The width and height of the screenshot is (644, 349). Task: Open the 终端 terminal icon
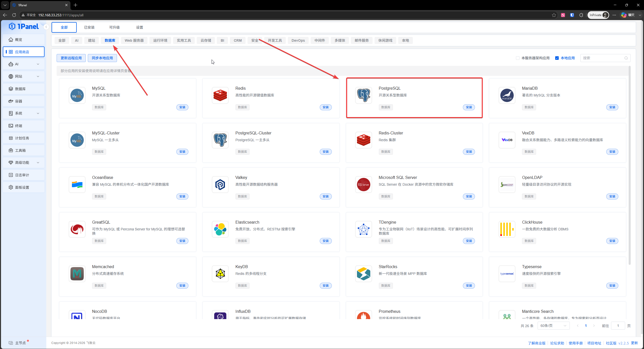(11, 126)
